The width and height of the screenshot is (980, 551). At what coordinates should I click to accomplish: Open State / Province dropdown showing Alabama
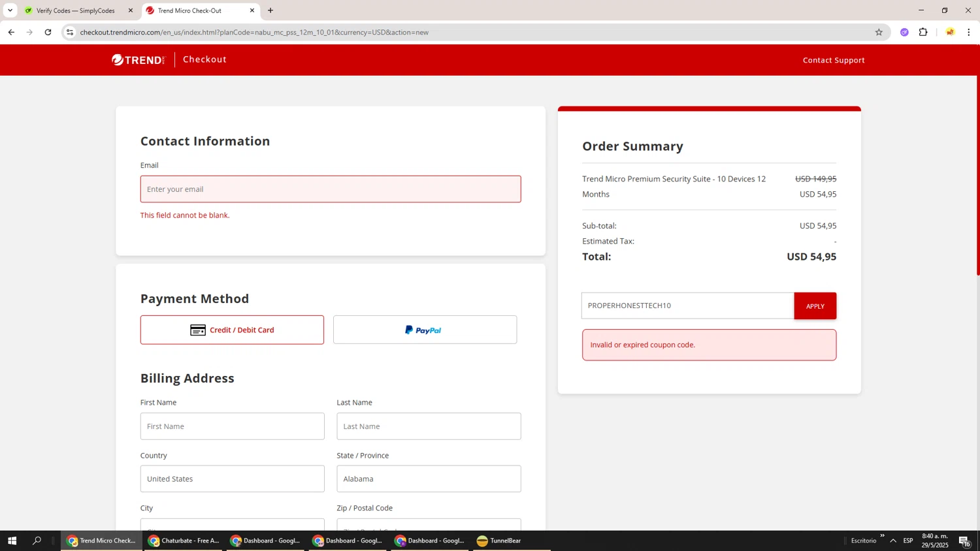(429, 479)
